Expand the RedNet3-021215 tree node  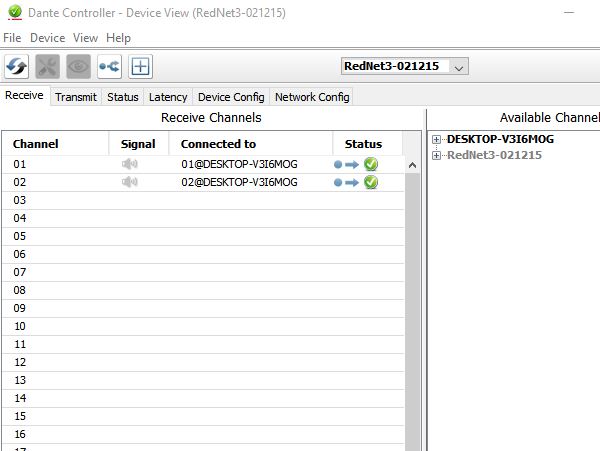click(x=436, y=155)
